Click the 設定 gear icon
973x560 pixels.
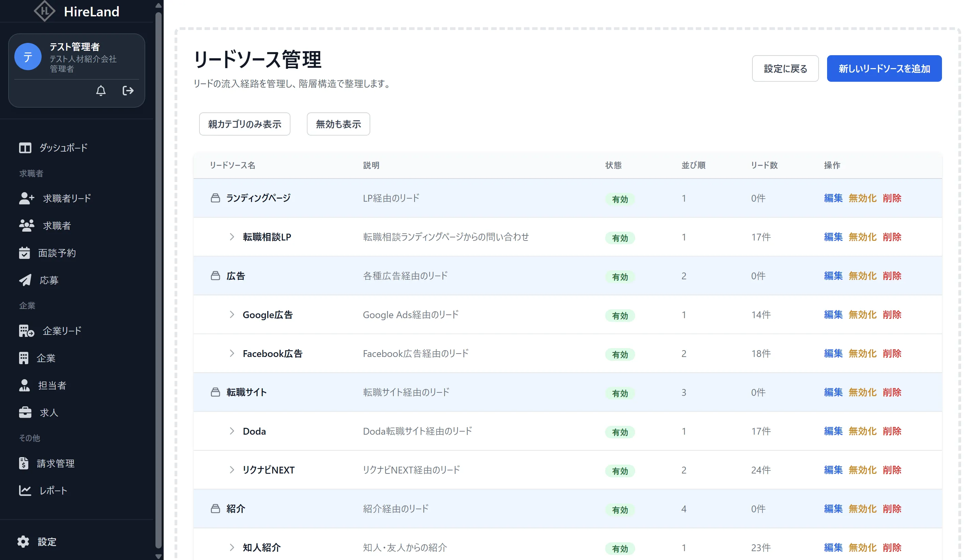point(23,542)
